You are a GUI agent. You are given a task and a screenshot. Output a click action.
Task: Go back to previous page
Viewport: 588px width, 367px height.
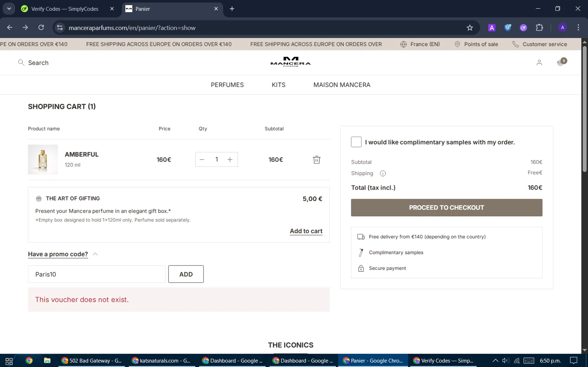point(10,27)
